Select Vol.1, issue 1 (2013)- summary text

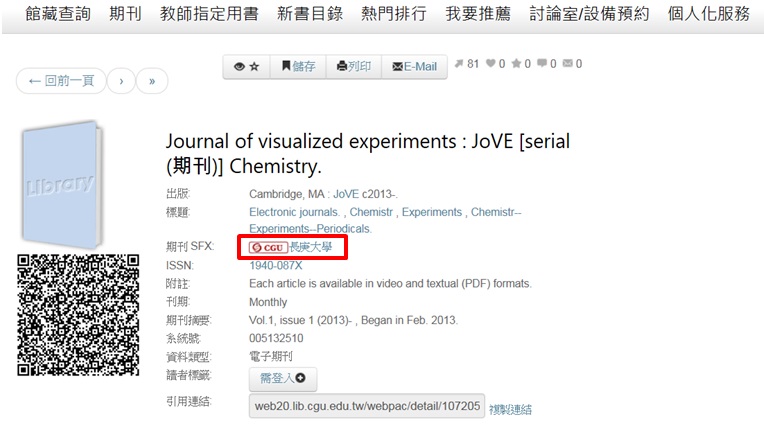pos(300,320)
